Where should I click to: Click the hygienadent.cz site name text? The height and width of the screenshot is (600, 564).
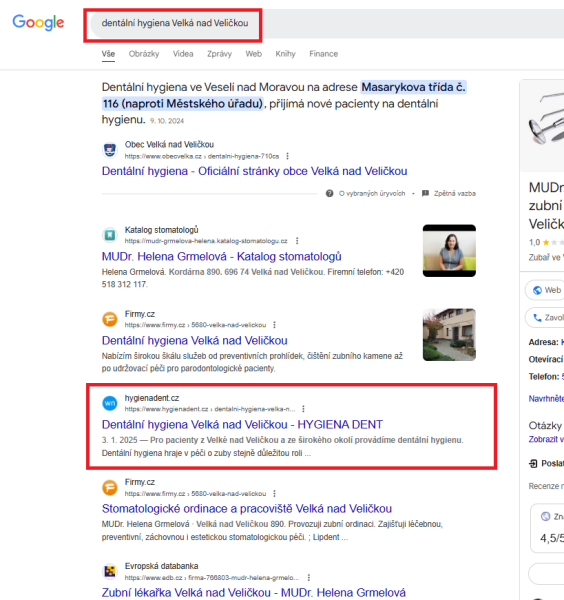click(x=152, y=398)
